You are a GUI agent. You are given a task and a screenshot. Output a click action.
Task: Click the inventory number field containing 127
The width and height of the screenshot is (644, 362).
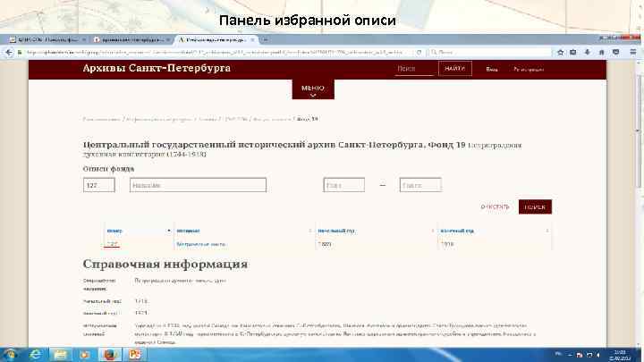tap(99, 185)
